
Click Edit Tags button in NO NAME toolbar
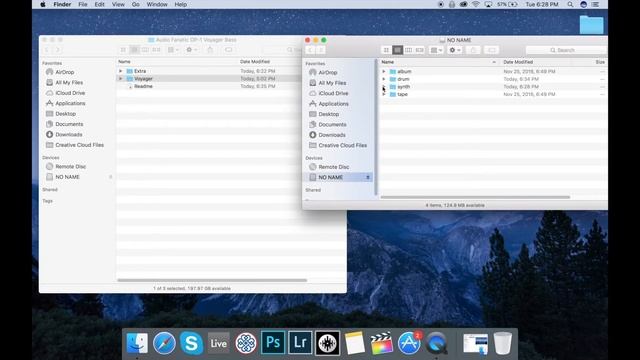pos(491,50)
